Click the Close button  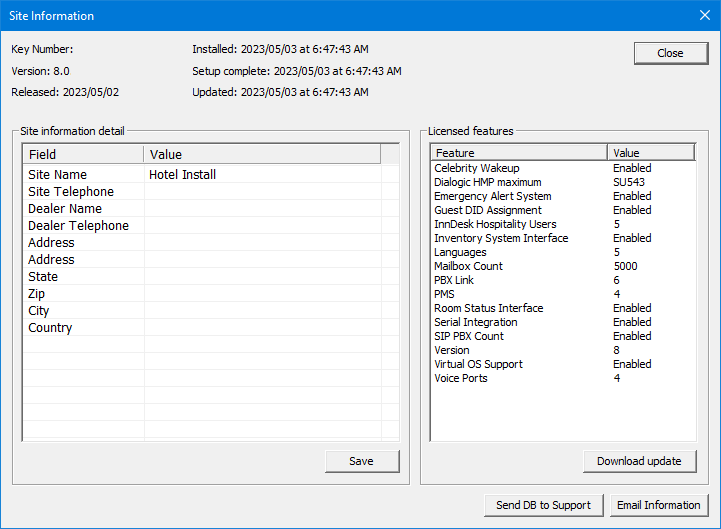click(x=670, y=53)
